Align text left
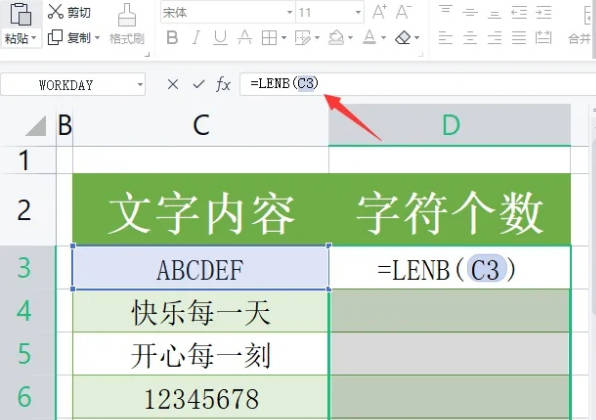This screenshot has width=596, height=420. (x=445, y=38)
